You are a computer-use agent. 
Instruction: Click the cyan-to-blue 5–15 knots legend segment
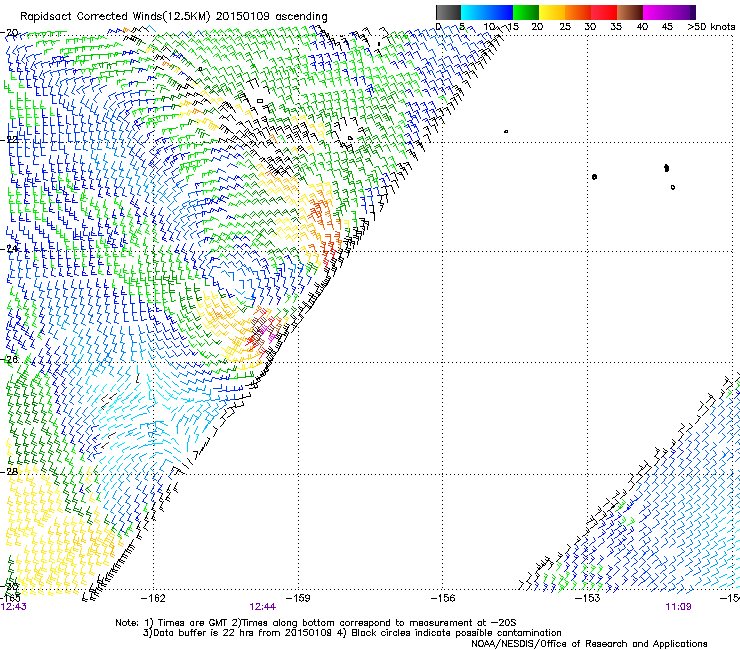coord(487,12)
